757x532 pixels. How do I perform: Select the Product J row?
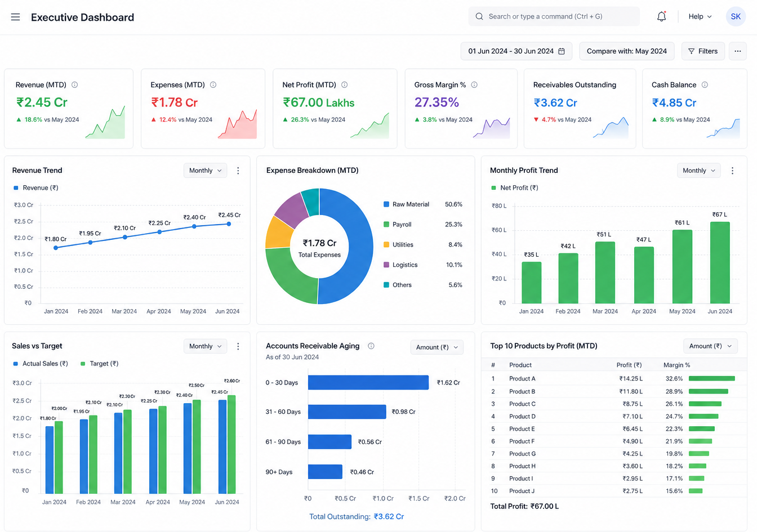pyautogui.click(x=614, y=491)
